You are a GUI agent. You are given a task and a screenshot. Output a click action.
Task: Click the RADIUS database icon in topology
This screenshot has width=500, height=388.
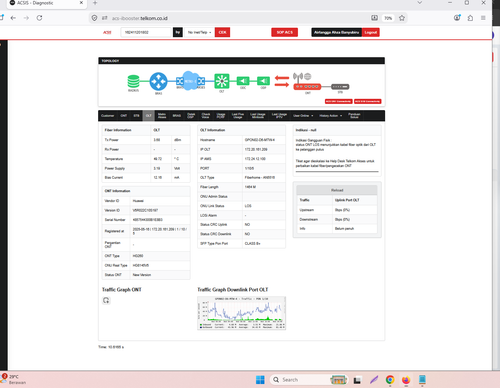click(x=133, y=81)
